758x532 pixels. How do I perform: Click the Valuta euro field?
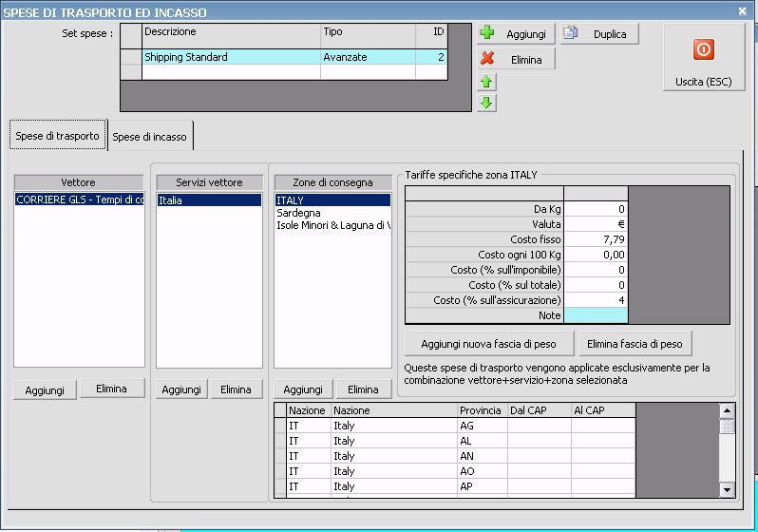596,224
